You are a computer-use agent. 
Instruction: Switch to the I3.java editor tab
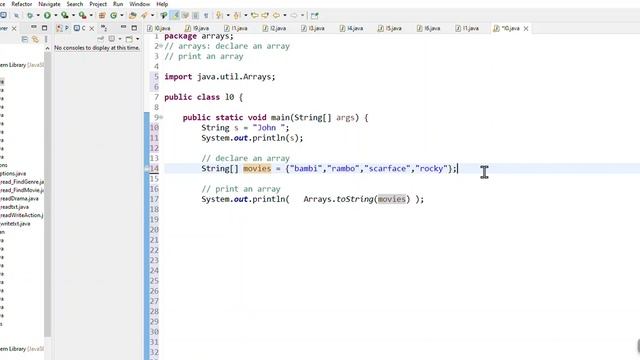(x=313, y=28)
